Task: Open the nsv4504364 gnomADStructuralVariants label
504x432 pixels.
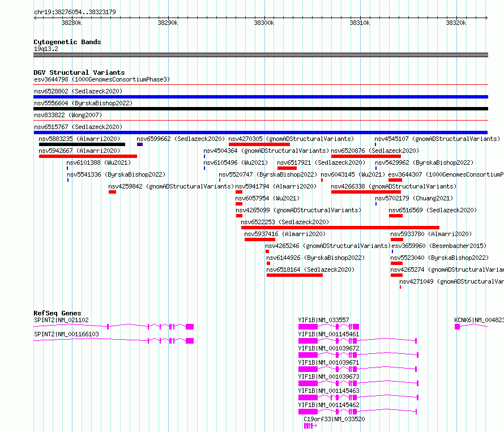Action: [266, 151]
